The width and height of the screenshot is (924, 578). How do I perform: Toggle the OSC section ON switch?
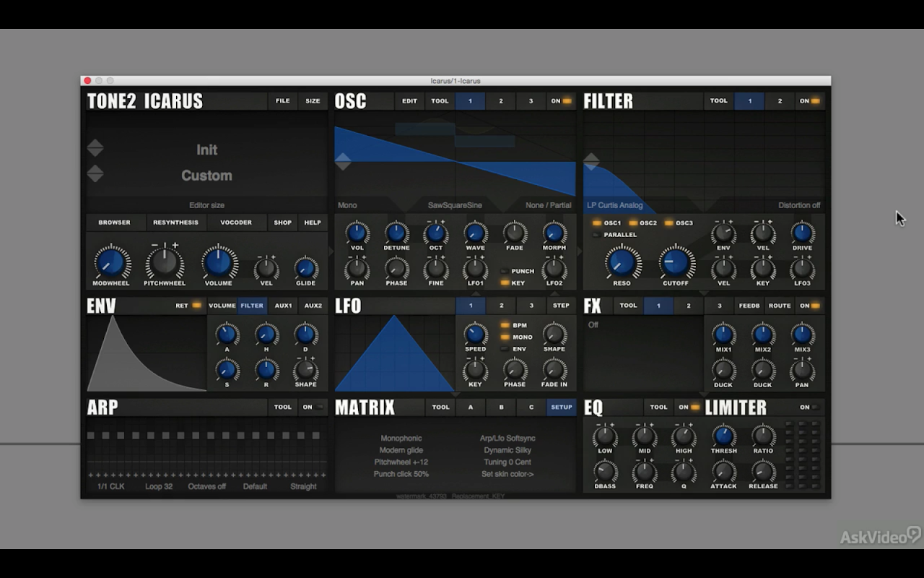(561, 101)
